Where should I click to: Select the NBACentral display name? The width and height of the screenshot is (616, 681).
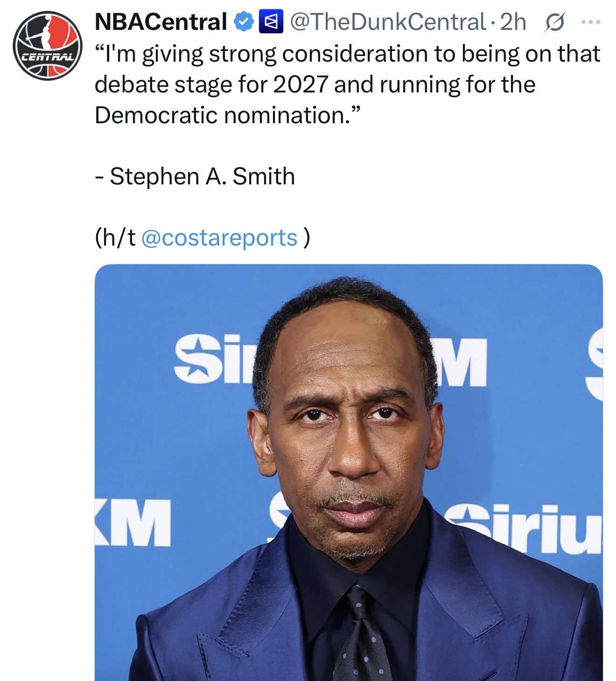tap(161, 22)
